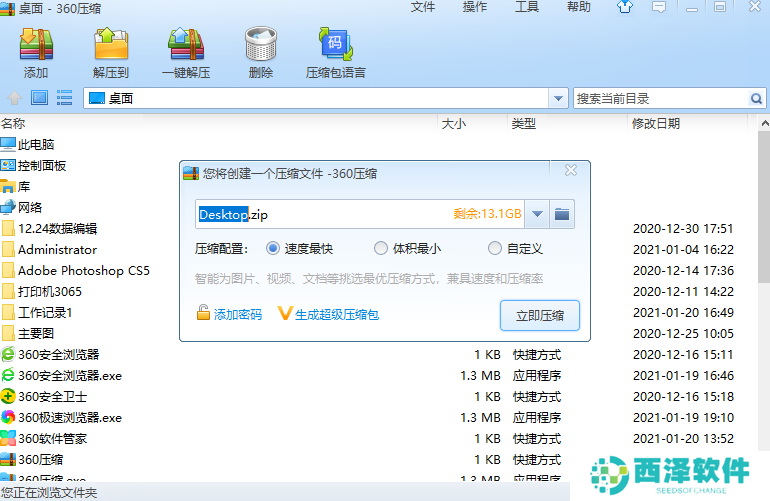
Task: Switch to thumbnail view icon
Action: (x=39, y=98)
